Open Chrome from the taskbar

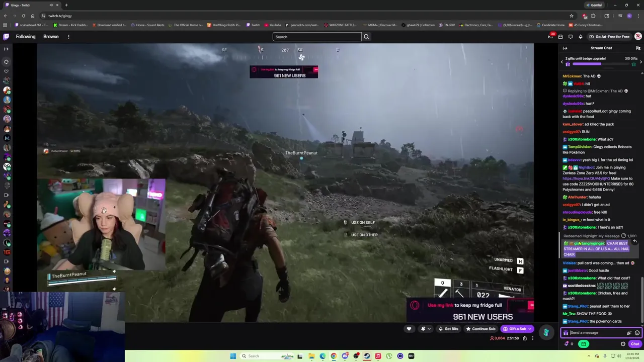pos(334,356)
